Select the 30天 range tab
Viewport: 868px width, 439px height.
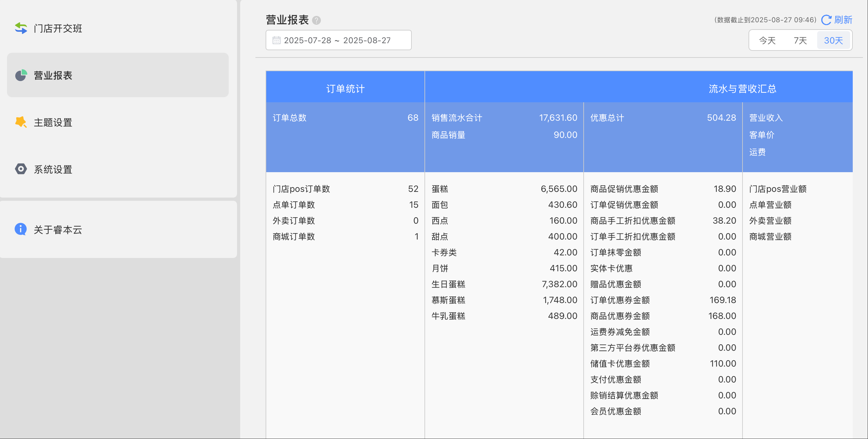(x=833, y=40)
